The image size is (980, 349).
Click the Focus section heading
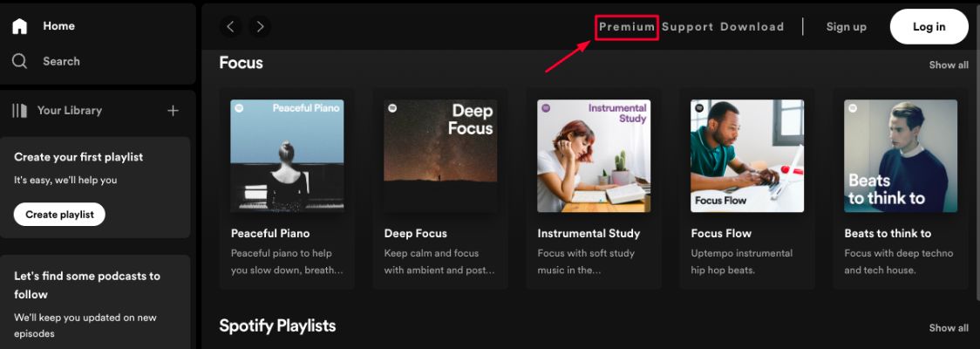[242, 63]
